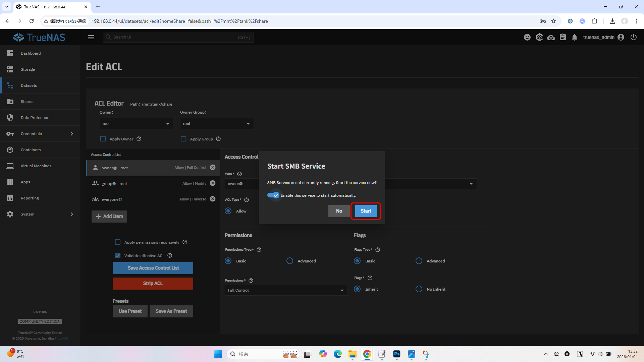644x362 pixels.
Task: Click No in SMB service dialog
Action: [x=339, y=211]
